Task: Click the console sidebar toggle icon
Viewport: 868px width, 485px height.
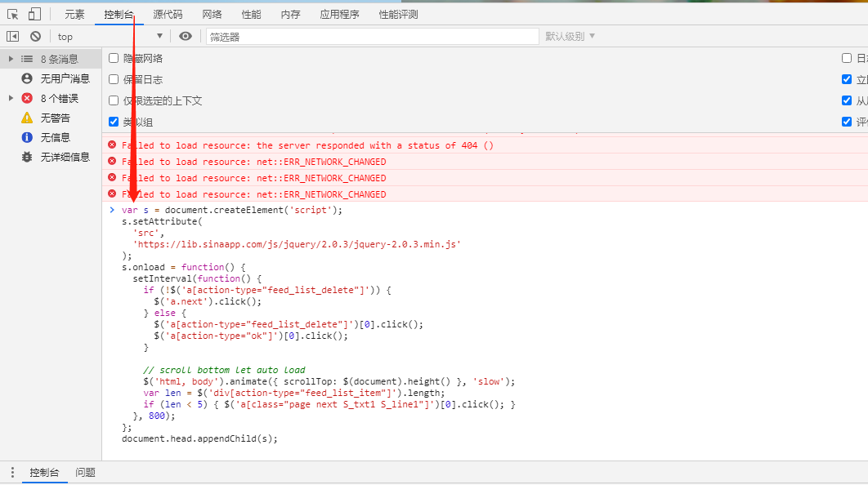Action: (x=12, y=36)
